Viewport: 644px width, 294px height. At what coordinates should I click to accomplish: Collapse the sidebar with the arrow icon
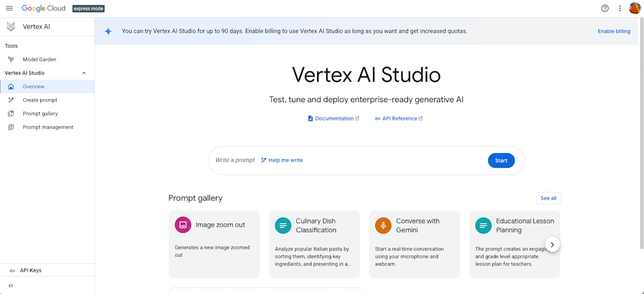(x=11, y=286)
